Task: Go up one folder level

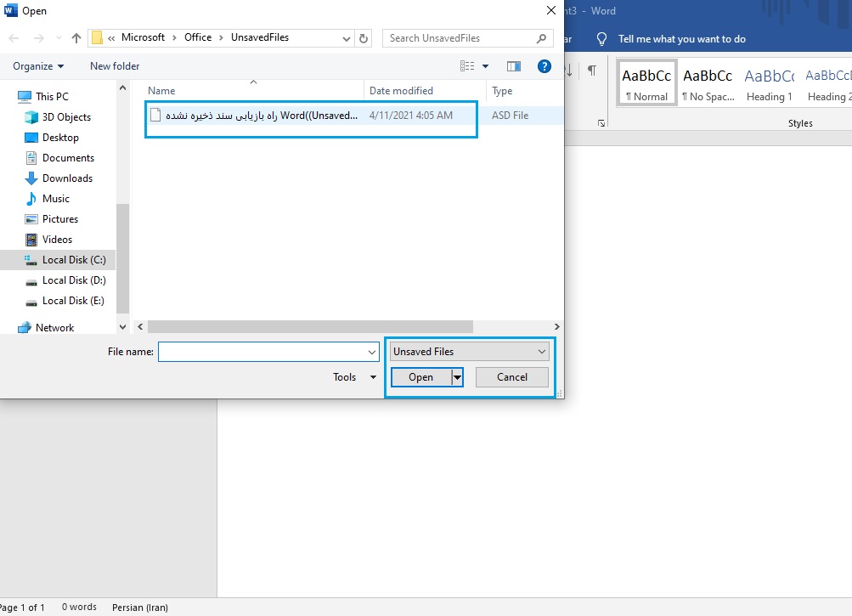Action: 76,38
